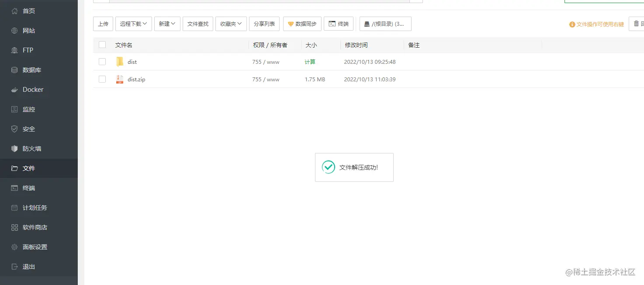Image resolution: width=644 pixels, height=285 pixels.
Task: Click the firewall icon beside 防火墙
Action: (x=14, y=149)
